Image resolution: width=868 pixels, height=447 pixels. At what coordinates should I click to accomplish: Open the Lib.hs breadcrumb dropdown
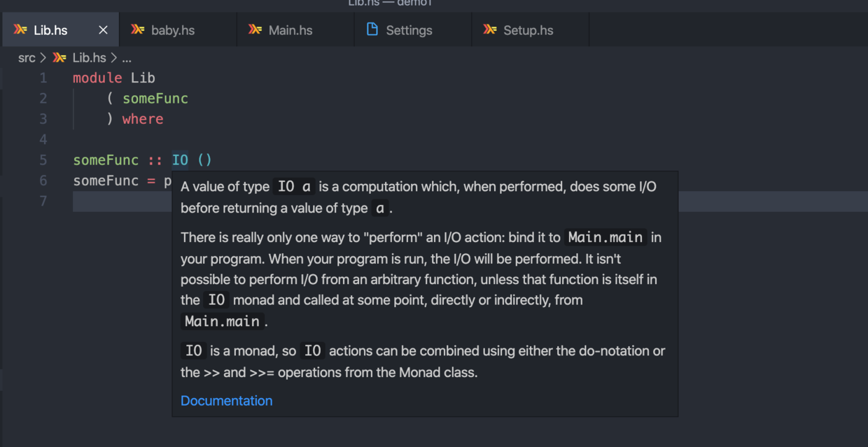[89, 57]
